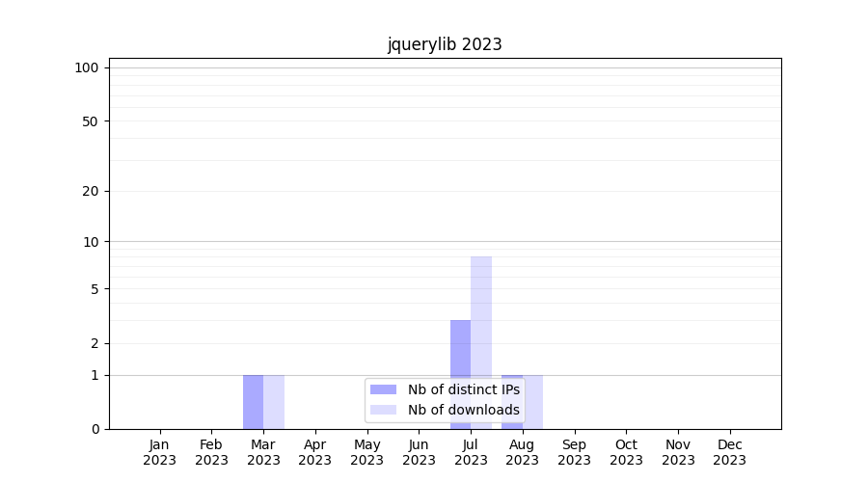
Task: Select the 'Nb of distinct IPs' legend label
Action: [463, 389]
